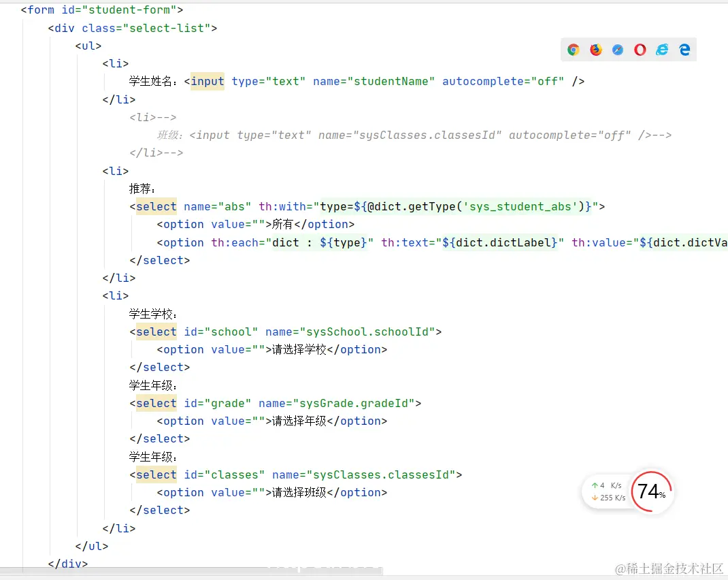Click the 推荐 label text
This screenshot has height=580, width=728.
142,189
